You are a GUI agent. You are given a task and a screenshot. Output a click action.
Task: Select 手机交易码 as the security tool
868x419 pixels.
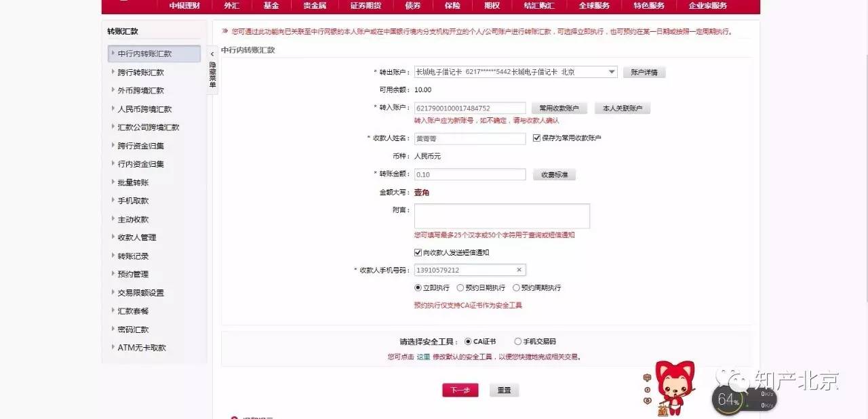coord(518,342)
